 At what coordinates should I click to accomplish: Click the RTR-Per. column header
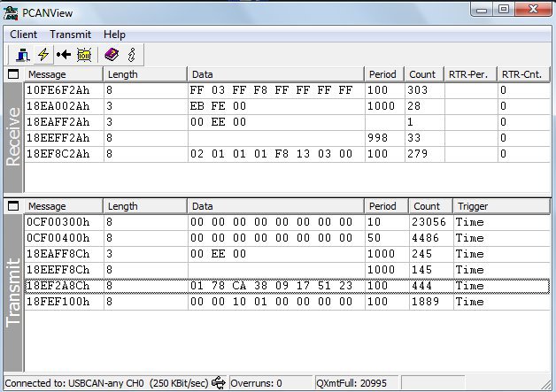(471, 74)
